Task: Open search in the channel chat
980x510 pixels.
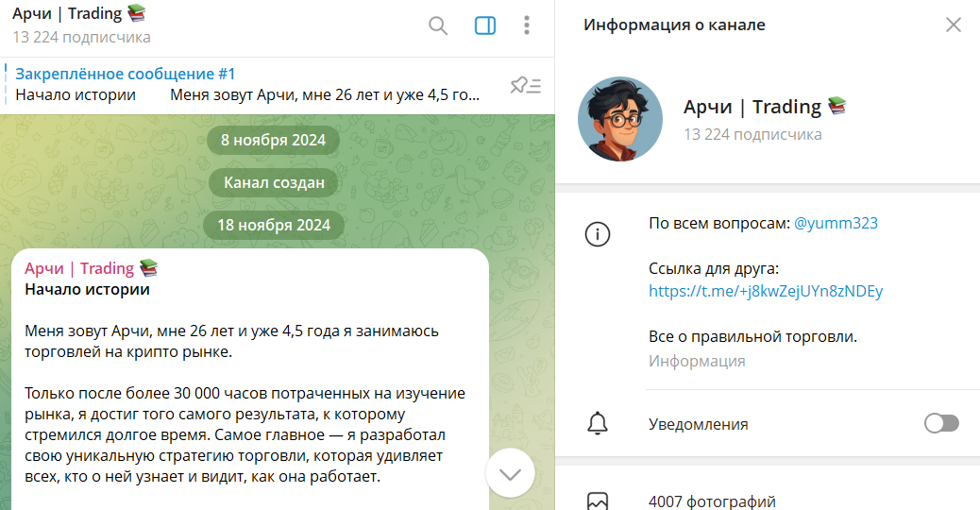Action: pos(438,25)
